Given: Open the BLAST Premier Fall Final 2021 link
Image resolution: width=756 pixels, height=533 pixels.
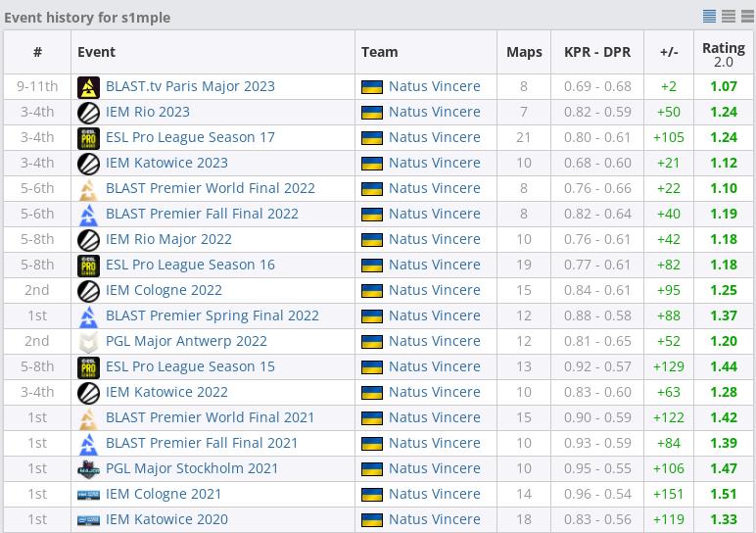Looking at the screenshot, I should [x=202, y=443].
